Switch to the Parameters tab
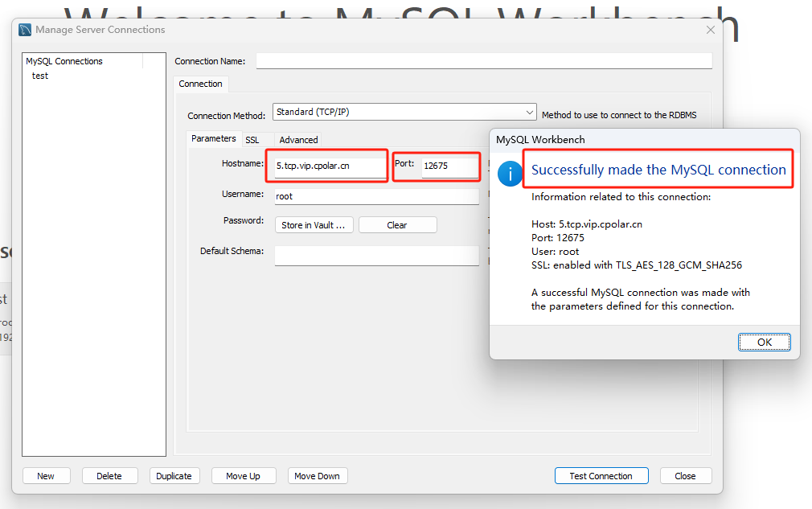 pyautogui.click(x=213, y=139)
